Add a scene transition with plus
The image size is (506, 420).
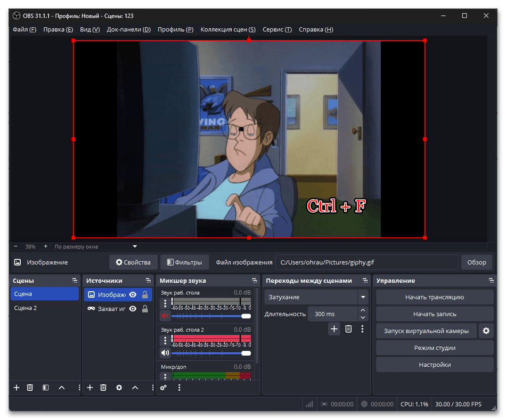click(x=334, y=329)
